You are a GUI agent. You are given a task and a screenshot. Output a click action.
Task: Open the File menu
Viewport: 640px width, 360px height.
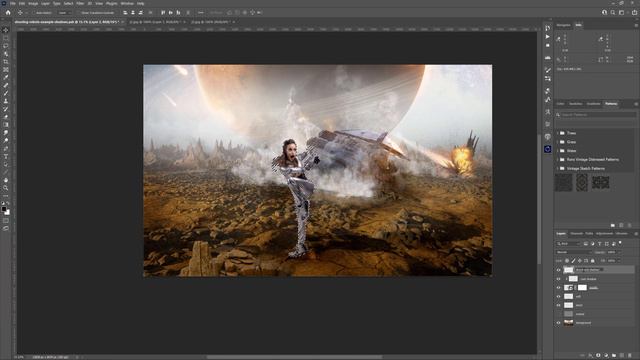pyautogui.click(x=13, y=3)
